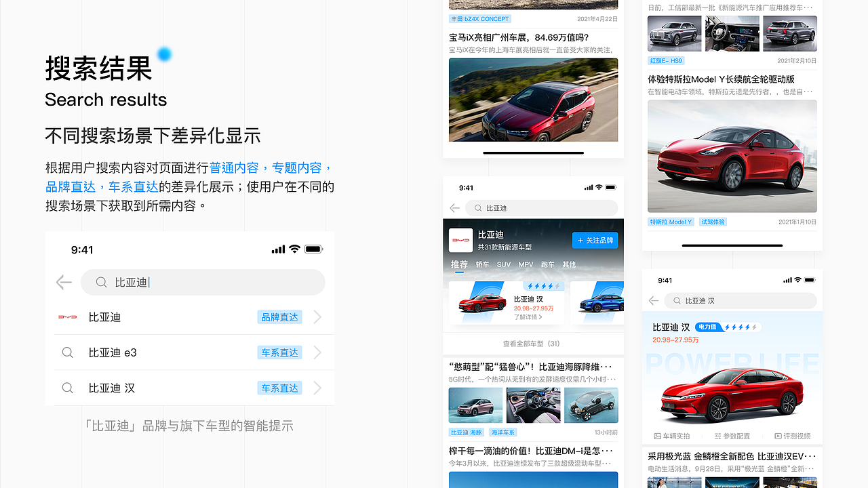868x488 pixels.
Task: Open the “憨萌型”配“猛兽心” article title
Action: coord(531,367)
